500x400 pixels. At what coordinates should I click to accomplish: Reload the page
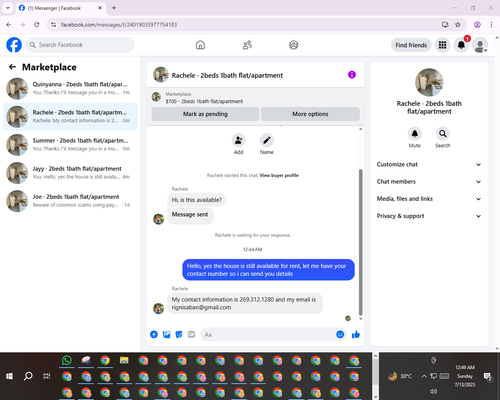click(x=37, y=25)
